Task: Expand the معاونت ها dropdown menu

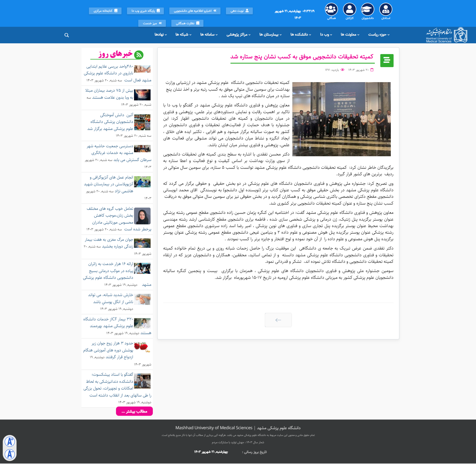Action: [x=350, y=35]
